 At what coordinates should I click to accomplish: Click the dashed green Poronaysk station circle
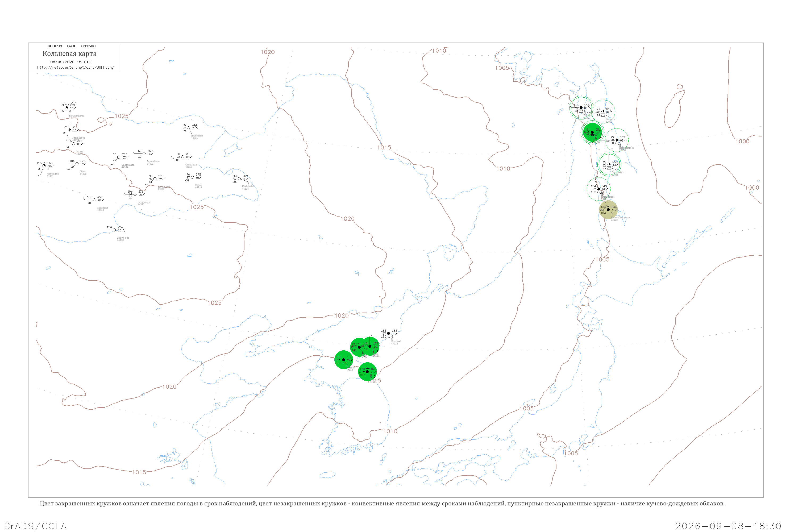click(x=609, y=165)
